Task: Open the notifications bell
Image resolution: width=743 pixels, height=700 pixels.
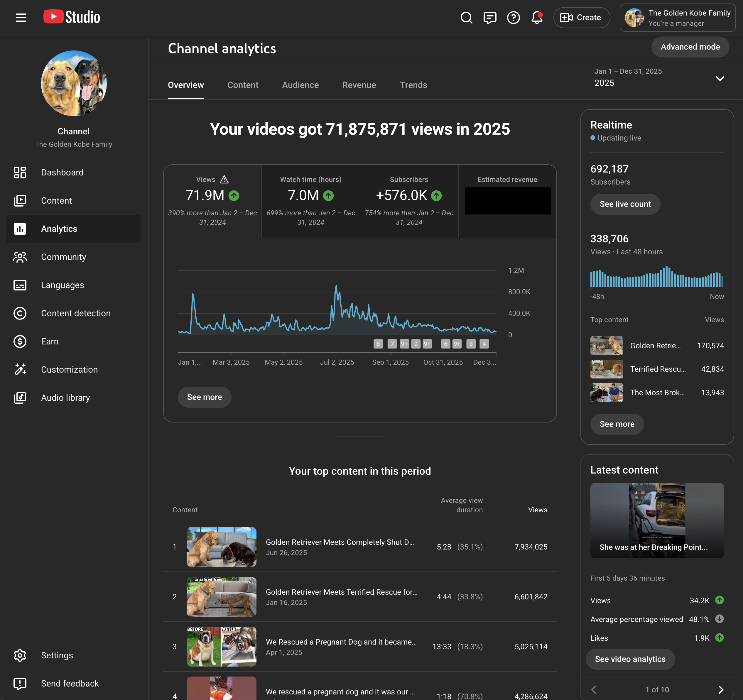Action: point(537,17)
